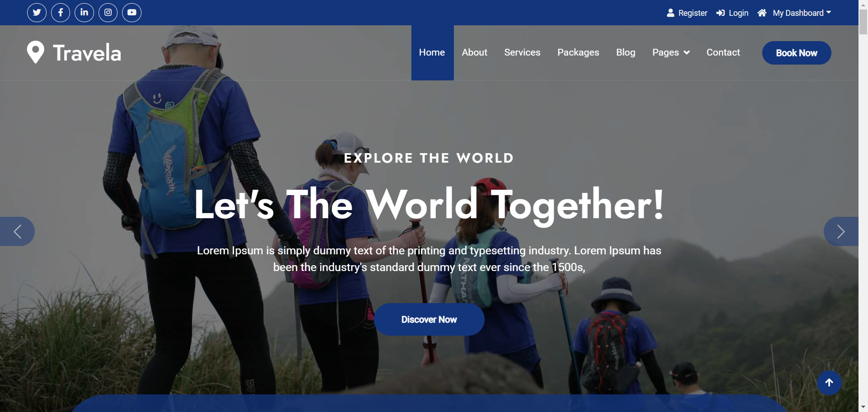Image resolution: width=868 pixels, height=412 pixels.
Task: Show the previous carousel slide
Action: point(17,231)
